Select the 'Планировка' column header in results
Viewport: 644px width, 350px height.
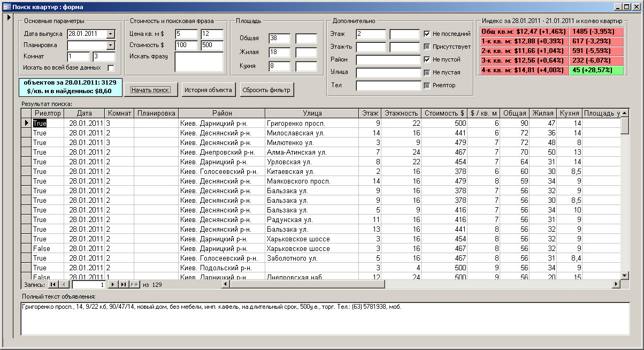click(156, 113)
